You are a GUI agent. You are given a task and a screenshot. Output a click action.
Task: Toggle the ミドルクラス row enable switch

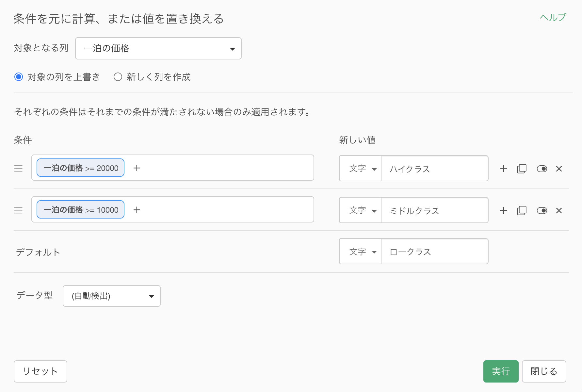[x=542, y=211]
